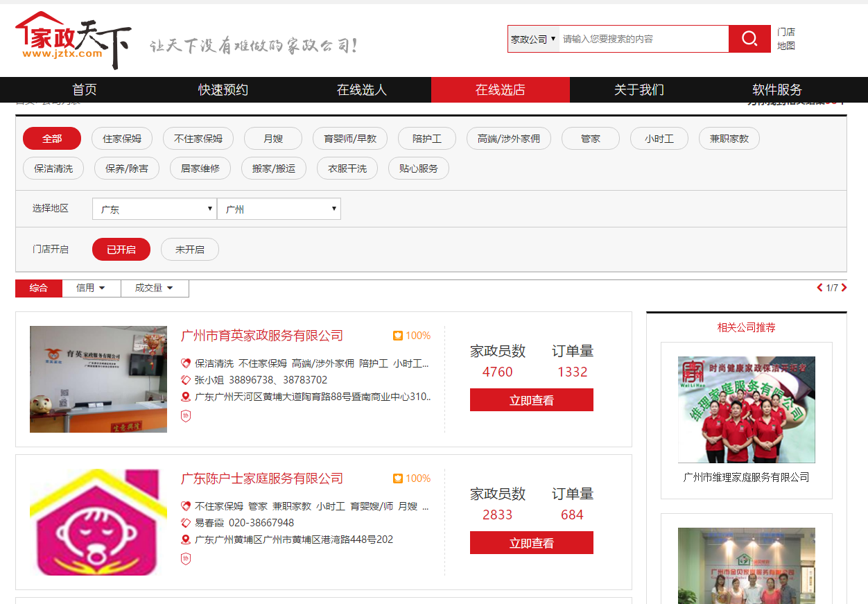868x604 pixels.
Task: Click the shield badge under 育英家政 address
Action: 185,416
